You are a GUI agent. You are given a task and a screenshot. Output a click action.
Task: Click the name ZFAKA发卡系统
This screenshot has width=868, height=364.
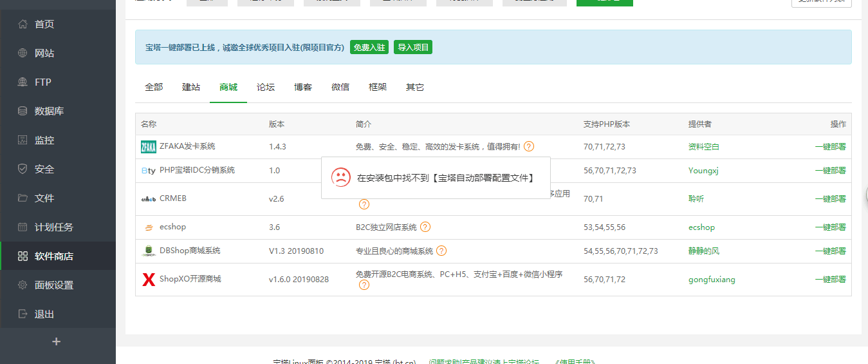187,147
